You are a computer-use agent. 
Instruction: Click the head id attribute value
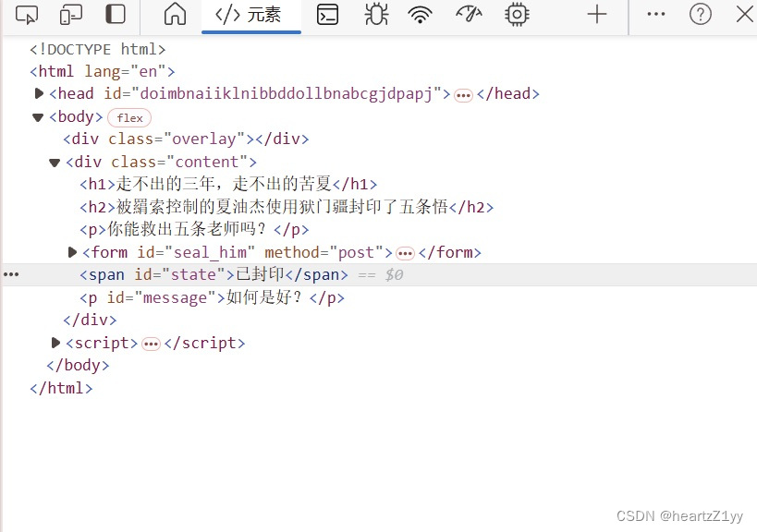(286, 93)
